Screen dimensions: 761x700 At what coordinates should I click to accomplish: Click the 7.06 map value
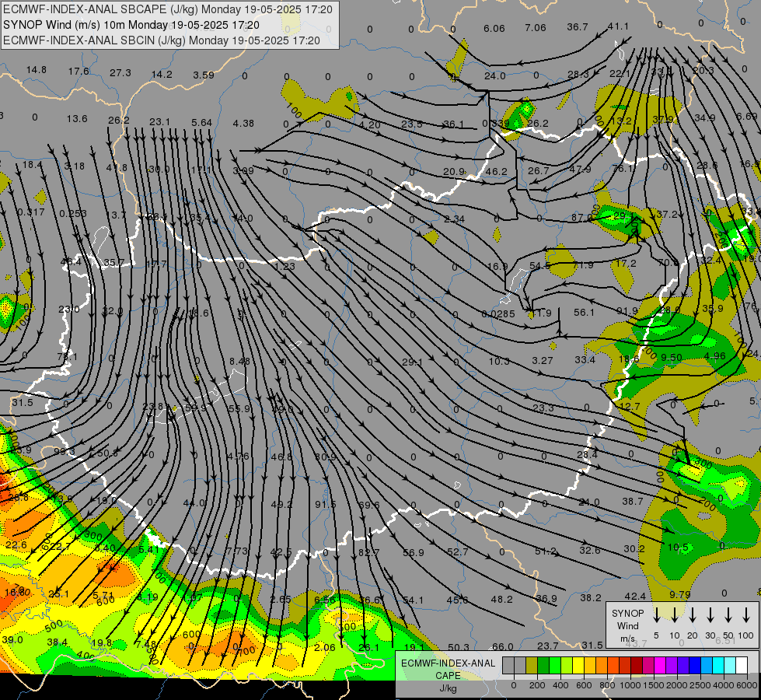pos(536,28)
